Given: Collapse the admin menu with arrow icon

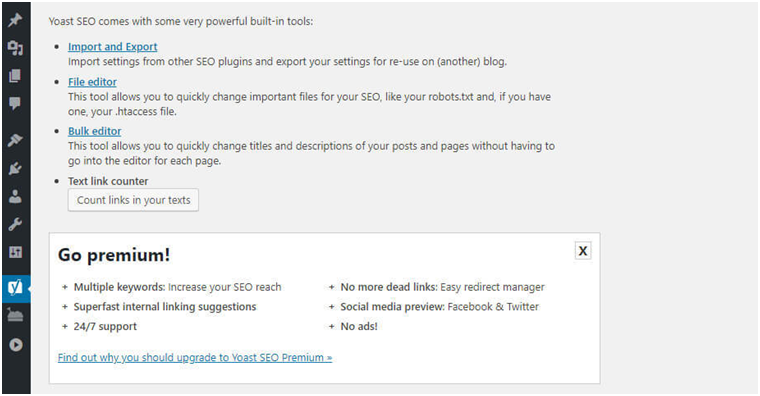Looking at the screenshot, I should pyautogui.click(x=16, y=345).
